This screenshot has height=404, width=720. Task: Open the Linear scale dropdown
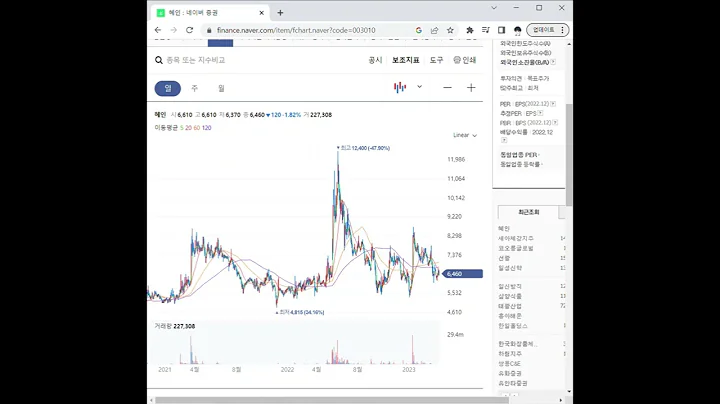tap(465, 135)
